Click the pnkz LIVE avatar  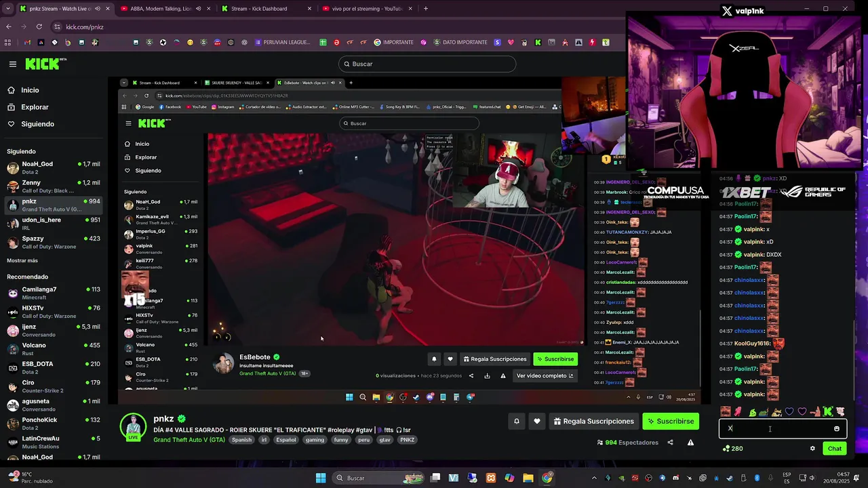(x=133, y=427)
